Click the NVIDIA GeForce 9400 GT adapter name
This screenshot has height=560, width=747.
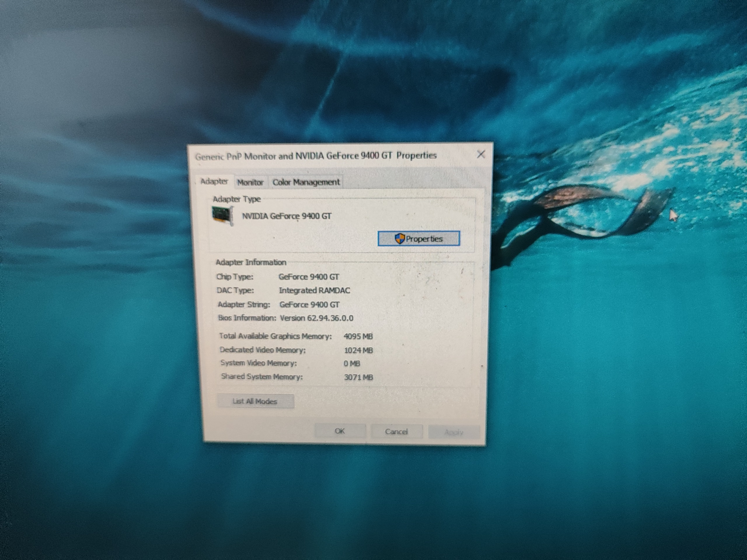pos(287,216)
